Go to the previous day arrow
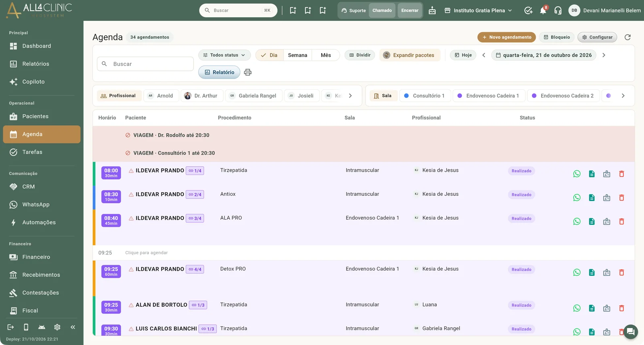 pyautogui.click(x=484, y=55)
